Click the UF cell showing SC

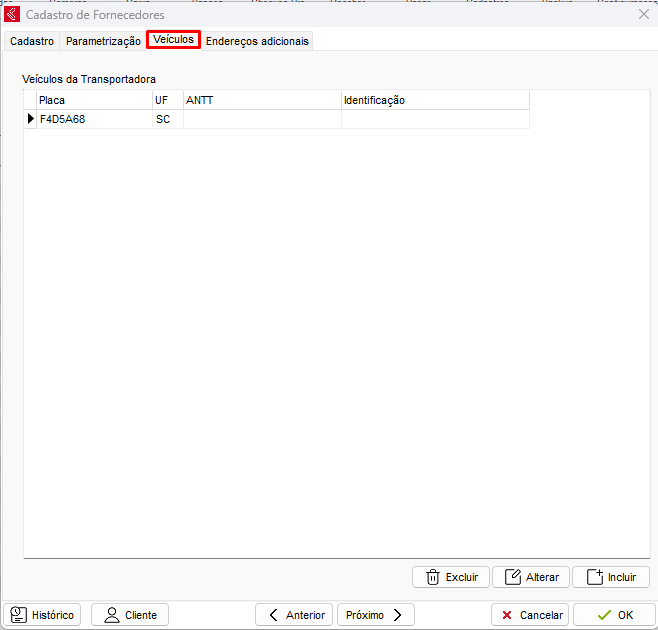(164, 119)
